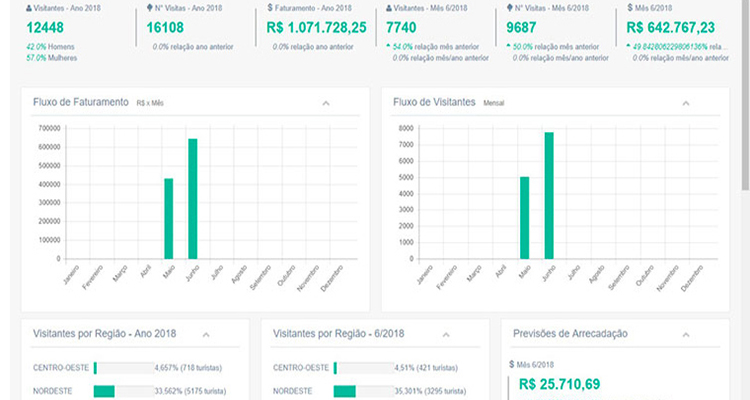This screenshot has width=750, height=400.
Task: Click the 16108 visits total value
Action: [x=165, y=27]
